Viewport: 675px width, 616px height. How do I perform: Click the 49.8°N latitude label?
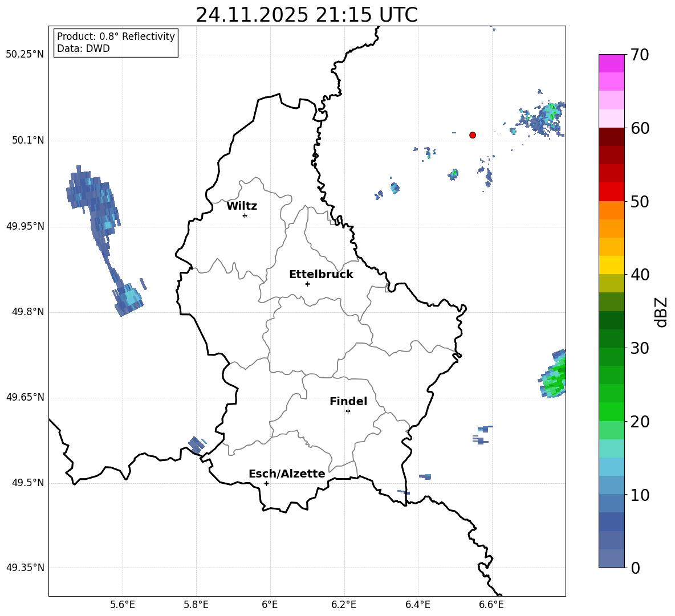(28, 312)
